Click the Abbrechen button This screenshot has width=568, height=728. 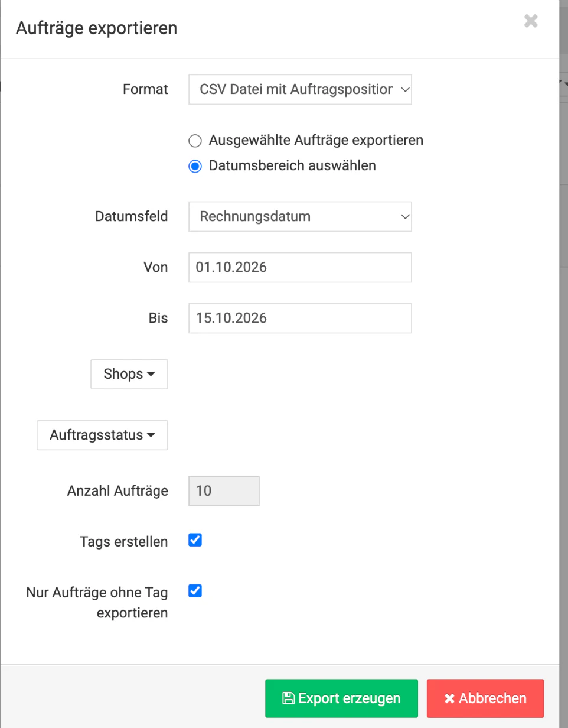pyautogui.click(x=485, y=698)
